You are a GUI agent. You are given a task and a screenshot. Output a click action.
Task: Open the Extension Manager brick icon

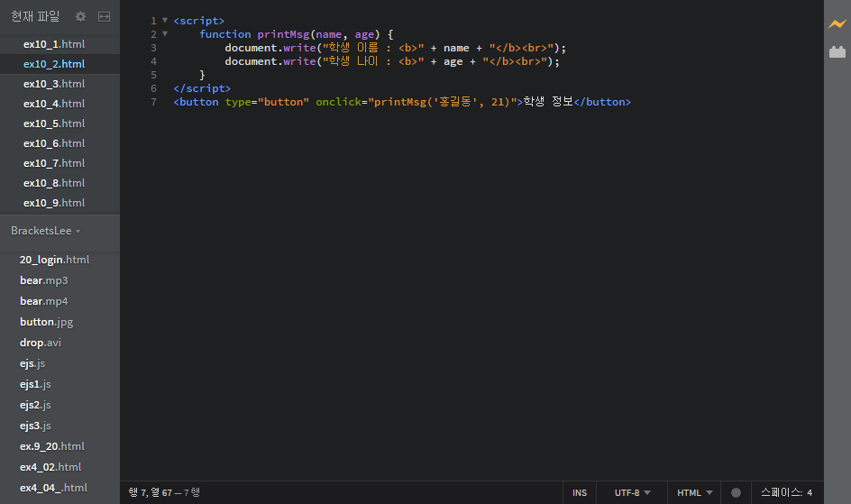point(837,52)
